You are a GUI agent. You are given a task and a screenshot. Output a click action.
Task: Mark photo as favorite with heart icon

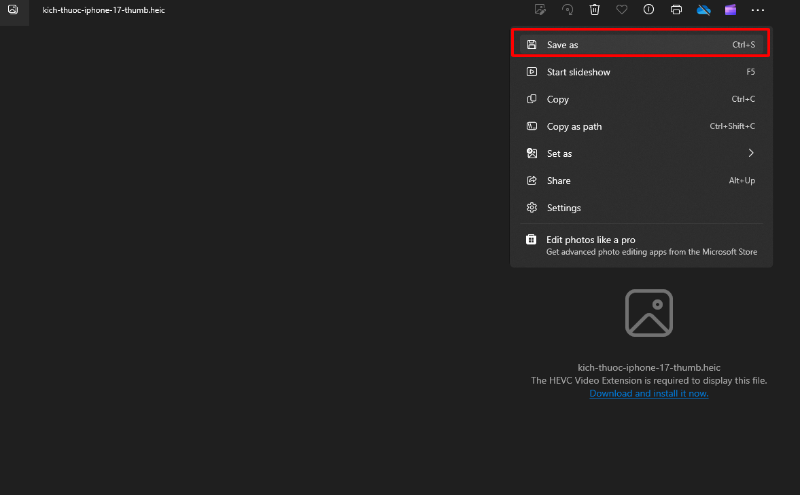click(x=621, y=10)
